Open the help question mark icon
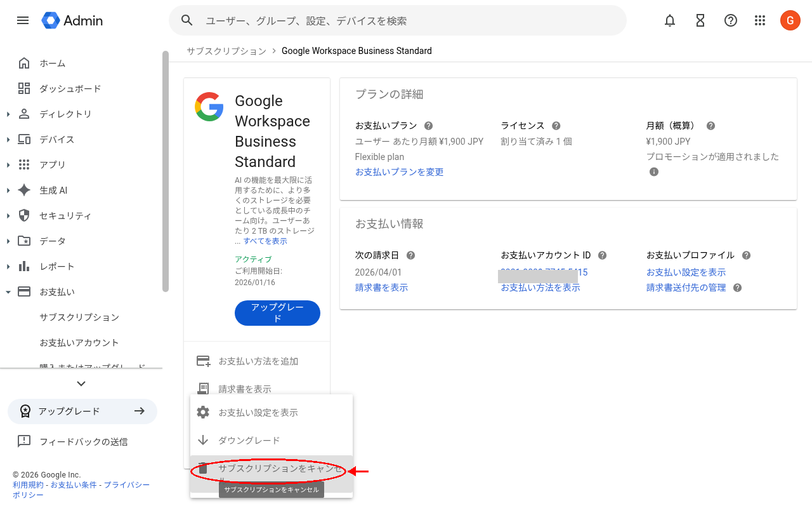The height and width of the screenshot is (508, 812). [730, 20]
